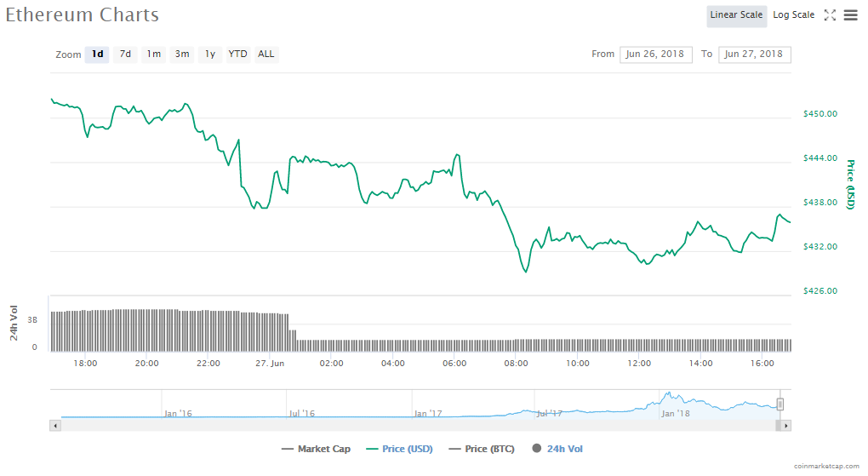
Task: Toggle 24h Vol series in legend
Action: tap(557, 449)
